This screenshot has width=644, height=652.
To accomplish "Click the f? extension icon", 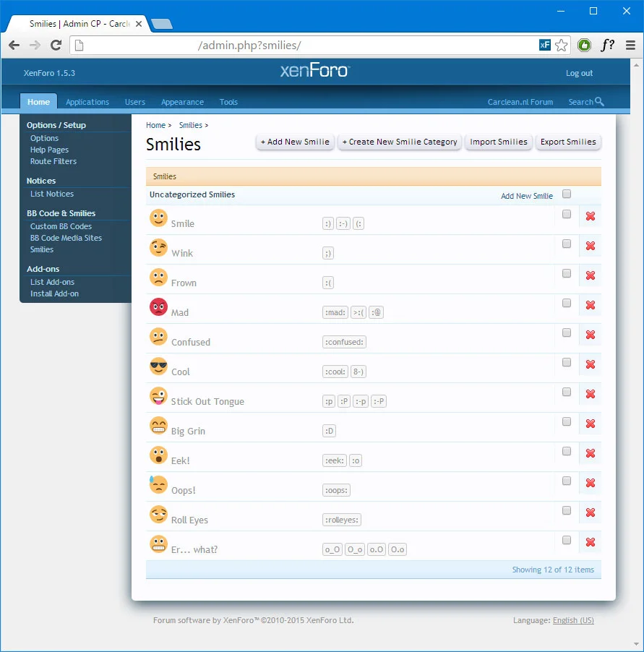I will (608, 45).
